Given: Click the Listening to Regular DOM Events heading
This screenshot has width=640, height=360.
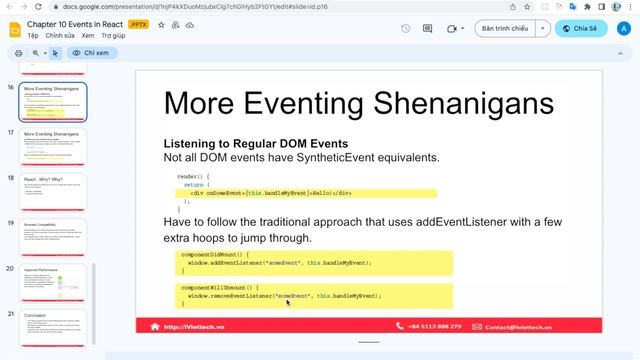Looking at the screenshot, I should 256,144.
